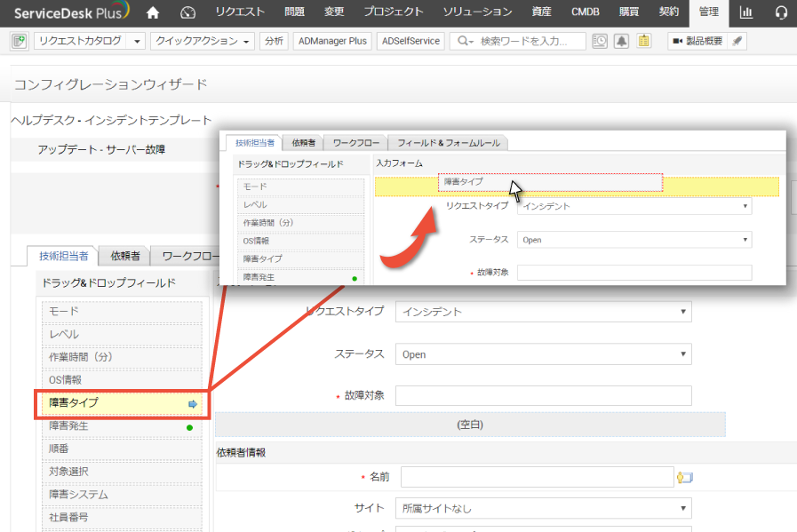Go to the Home icon in top navigation
This screenshot has width=797, height=532.
[x=153, y=12]
